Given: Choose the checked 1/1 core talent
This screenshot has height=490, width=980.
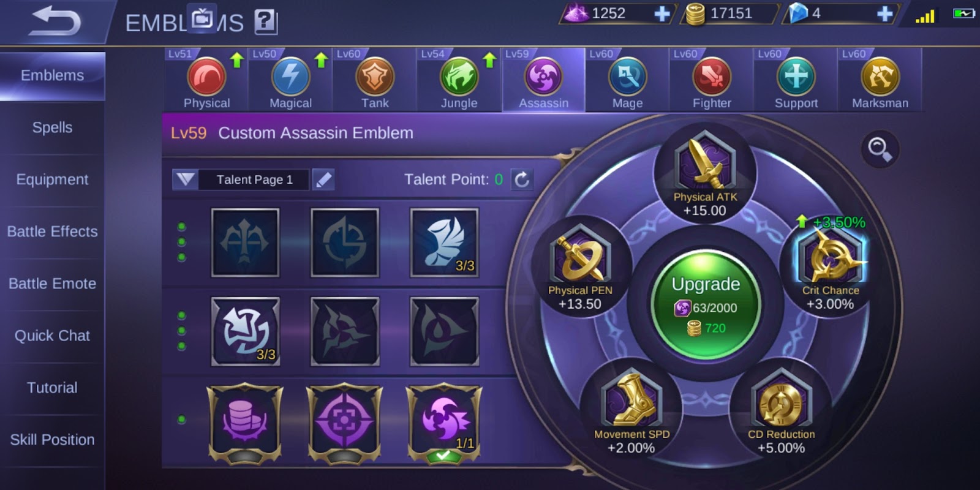Looking at the screenshot, I should (x=444, y=421).
